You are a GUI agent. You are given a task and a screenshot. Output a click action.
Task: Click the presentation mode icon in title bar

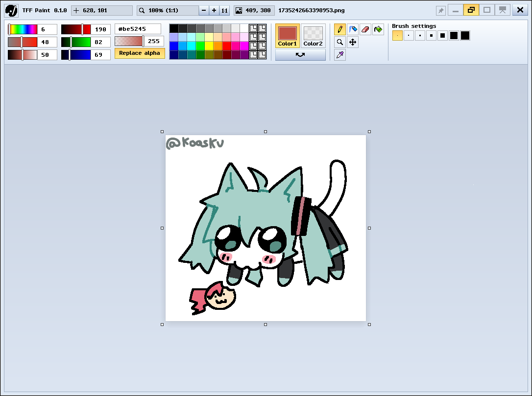tap(503, 10)
